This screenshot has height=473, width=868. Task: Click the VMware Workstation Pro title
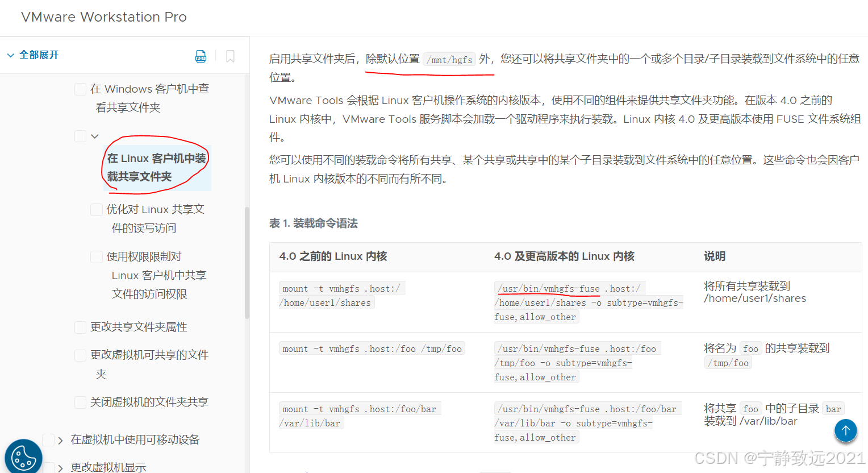(x=104, y=17)
